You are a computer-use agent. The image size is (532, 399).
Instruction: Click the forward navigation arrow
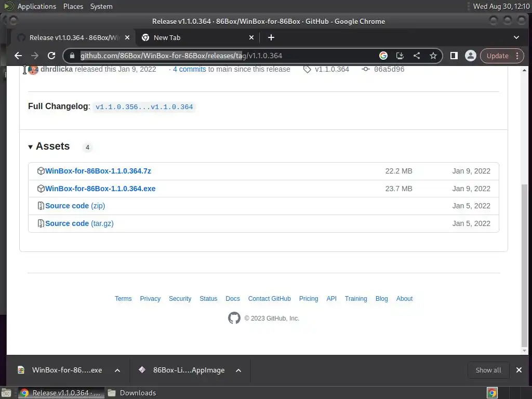35,56
